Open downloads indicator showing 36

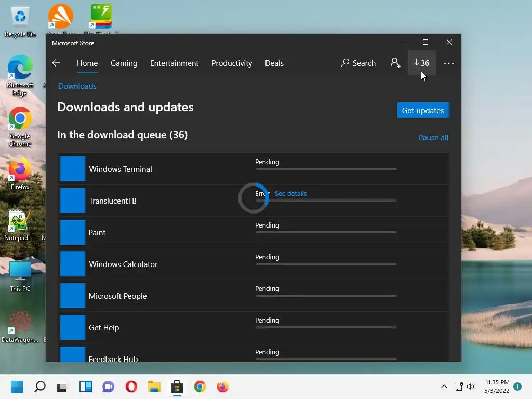click(x=421, y=63)
